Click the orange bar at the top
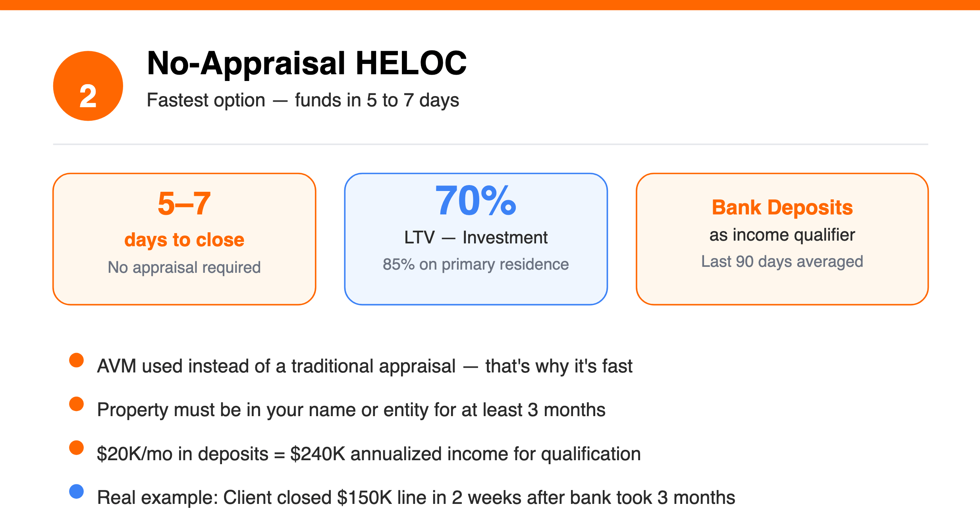The image size is (980, 517). pyautogui.click(x=490, y=5)
